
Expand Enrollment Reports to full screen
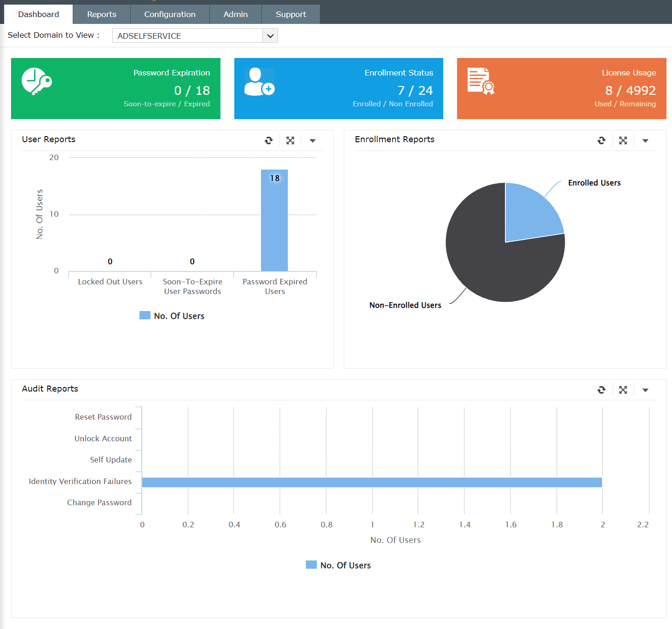click(x=623, y=140)
